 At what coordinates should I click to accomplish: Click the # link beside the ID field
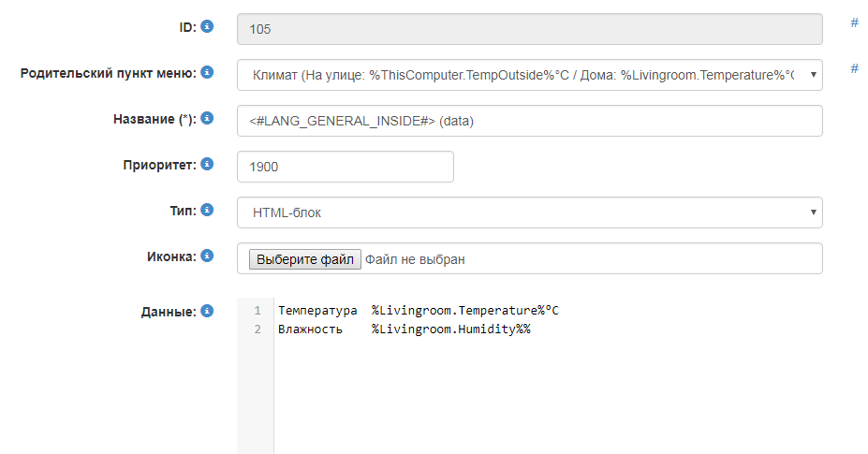click(854, 23)
